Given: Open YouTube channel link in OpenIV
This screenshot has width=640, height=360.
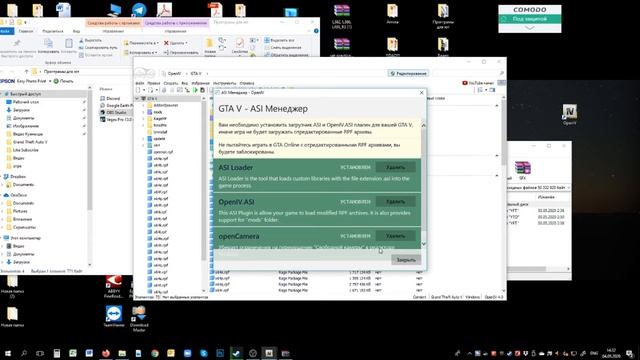Looking at the screenshot, I should click(x=478, y=83).
